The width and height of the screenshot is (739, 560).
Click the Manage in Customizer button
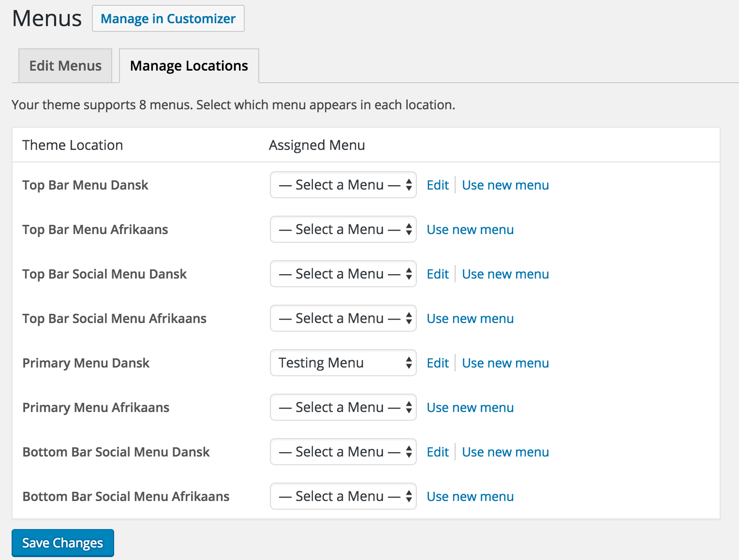coord(168,18)
